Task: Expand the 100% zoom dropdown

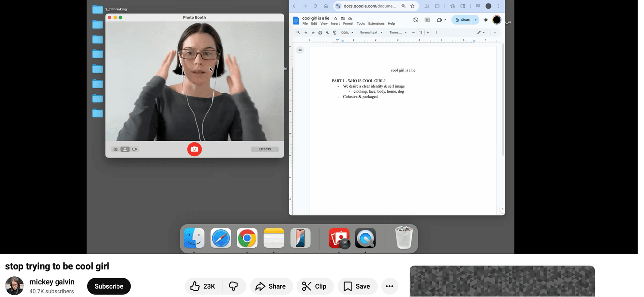Action: (x=346, y=33)
